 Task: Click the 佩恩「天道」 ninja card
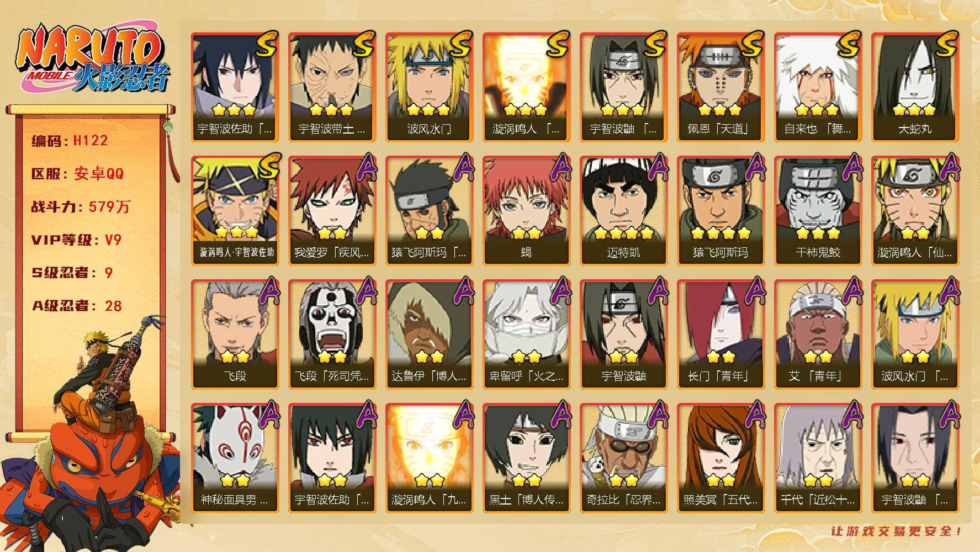tap(721, 87)
